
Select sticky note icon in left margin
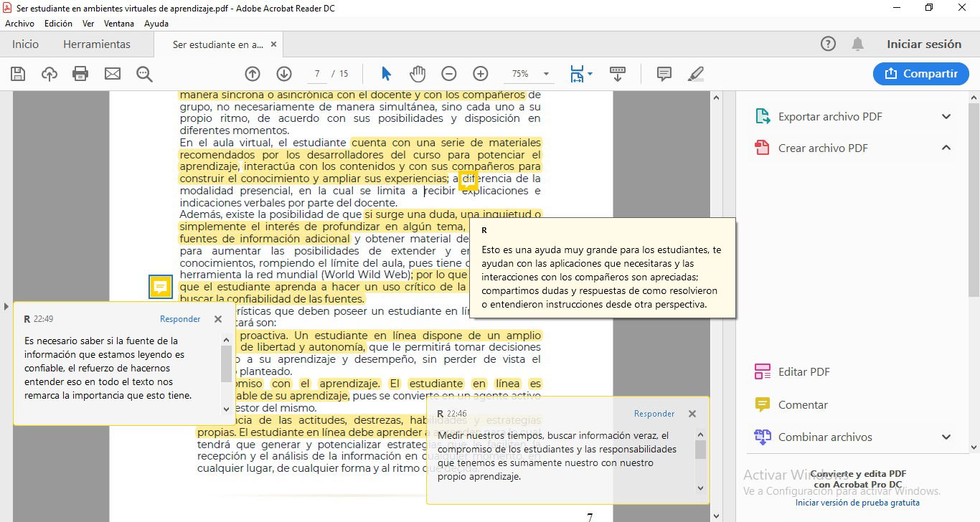click(x=161, y=287)
